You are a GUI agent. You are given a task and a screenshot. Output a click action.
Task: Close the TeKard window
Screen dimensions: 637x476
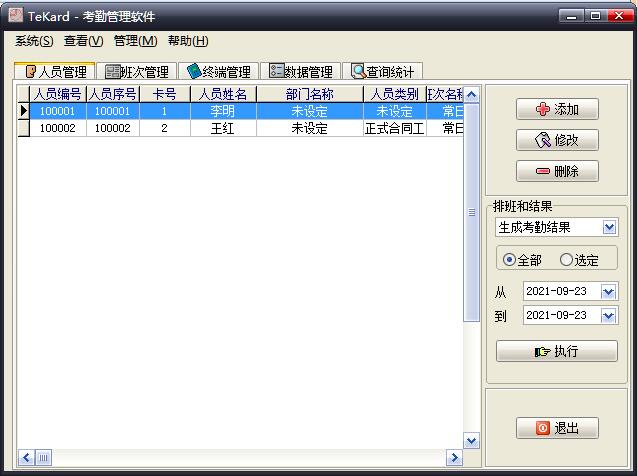pyautogui.click(x=619, y=16)
